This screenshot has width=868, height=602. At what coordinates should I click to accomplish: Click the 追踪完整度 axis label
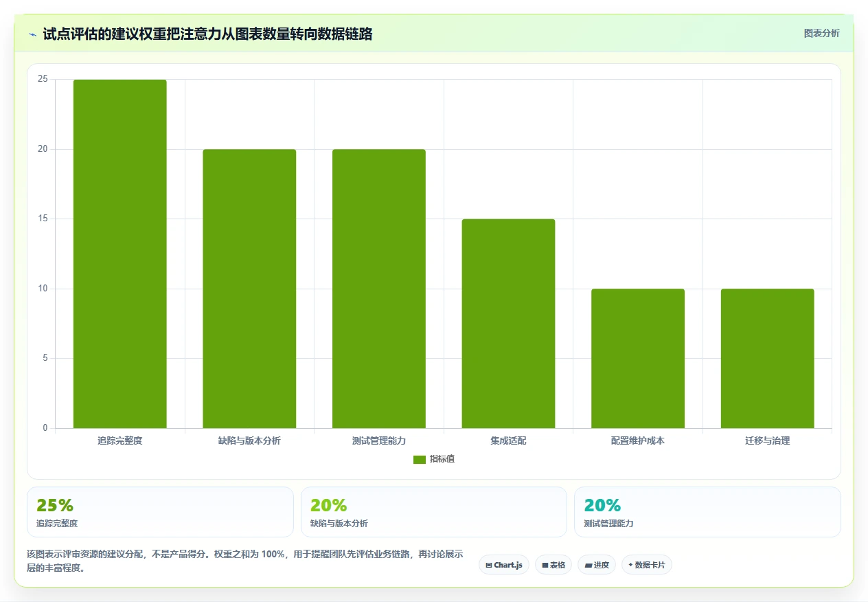click(120, 441)
